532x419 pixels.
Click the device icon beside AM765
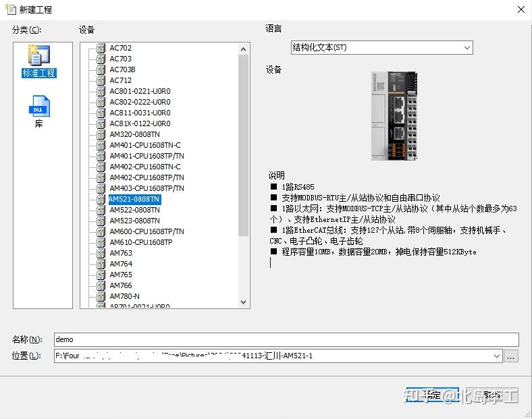point(101,275)
